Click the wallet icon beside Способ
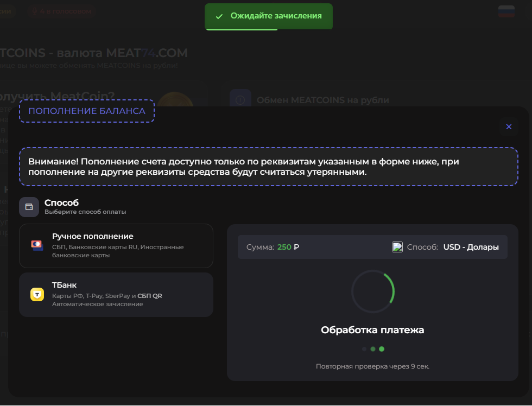This screenshot has height=406, width=532. 29,207
